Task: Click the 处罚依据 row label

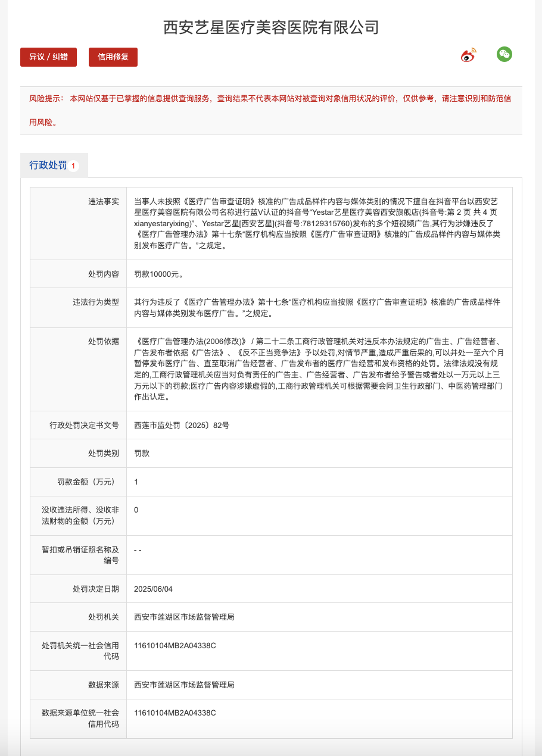Action: [104, 342]
